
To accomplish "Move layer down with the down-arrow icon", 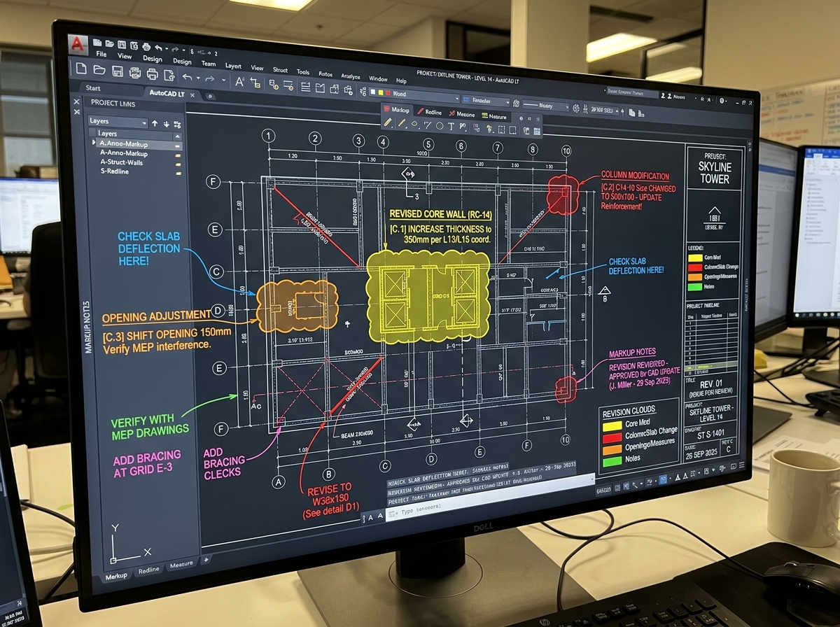I will click(x=166, y=124).
